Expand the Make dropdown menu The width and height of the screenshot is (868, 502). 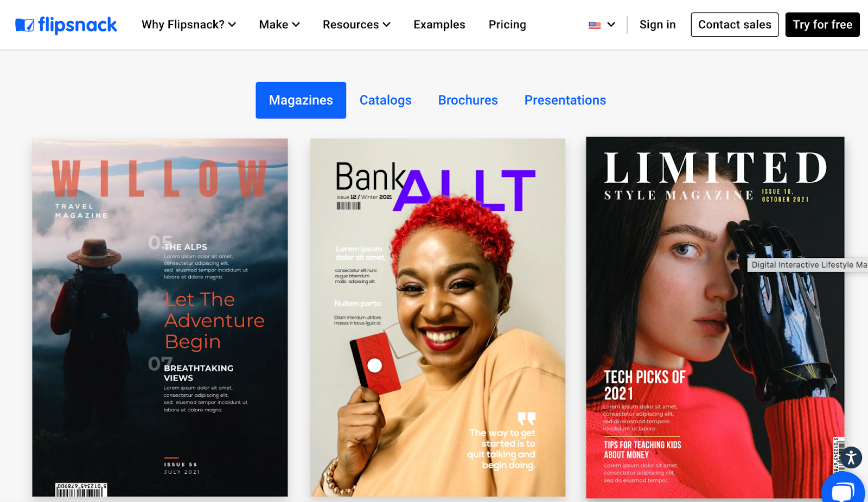pos(279,24)
